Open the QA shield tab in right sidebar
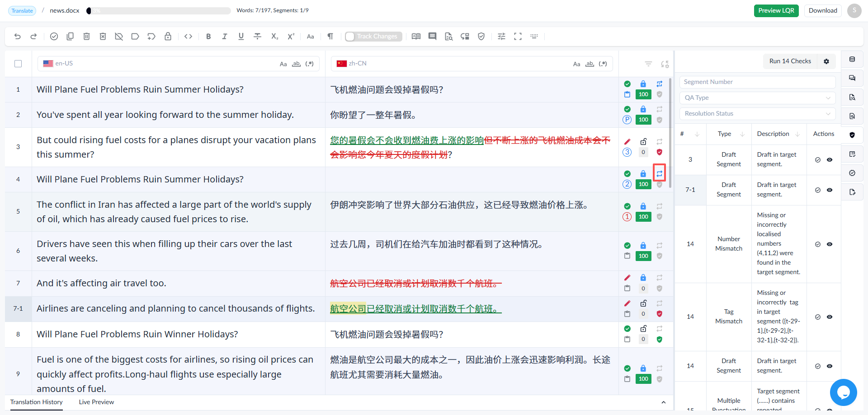868x415 pixels. coord(852,135)
